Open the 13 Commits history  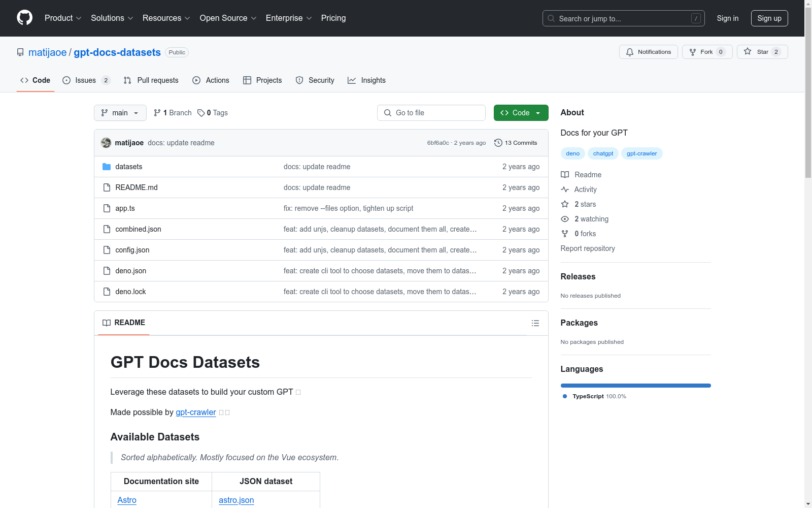pos(516,143)
